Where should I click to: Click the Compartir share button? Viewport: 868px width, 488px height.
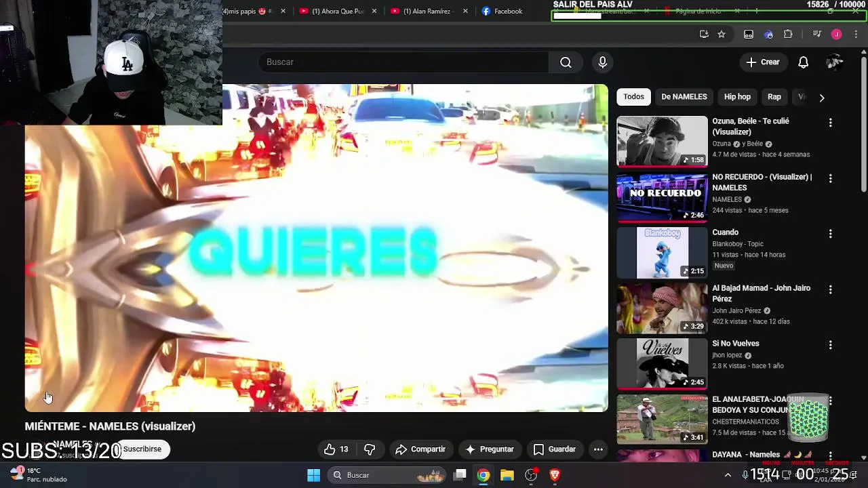coord(420,449)
